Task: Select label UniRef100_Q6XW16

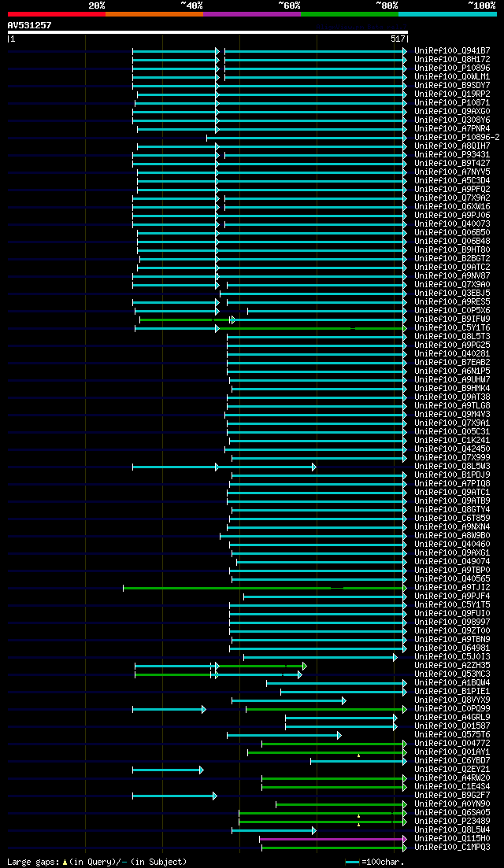Action: click(453, 206)
